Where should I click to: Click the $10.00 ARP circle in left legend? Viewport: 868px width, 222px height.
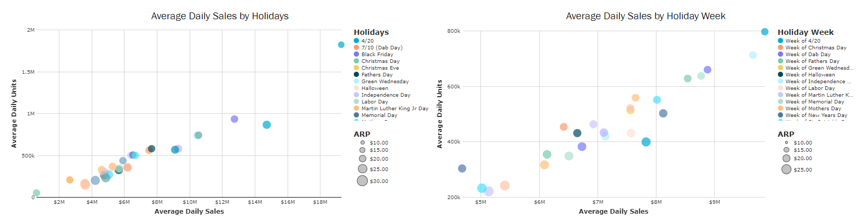pyautogui.click(x=363, y=142)
